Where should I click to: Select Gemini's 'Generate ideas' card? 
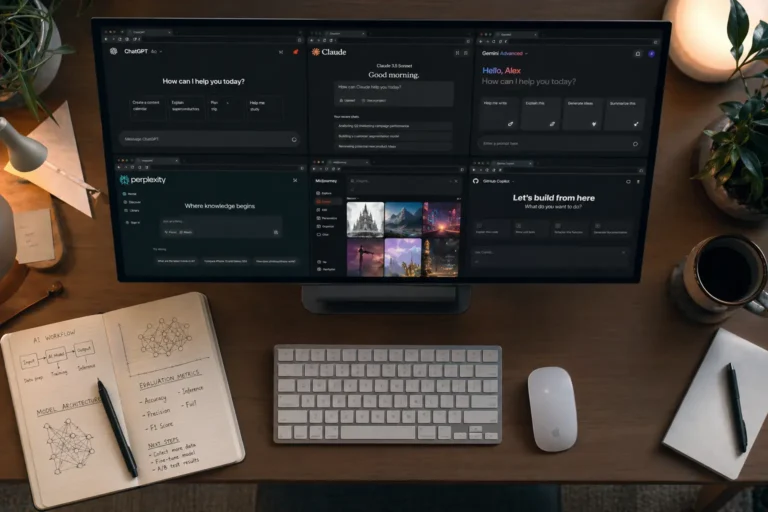coord(583,114)
